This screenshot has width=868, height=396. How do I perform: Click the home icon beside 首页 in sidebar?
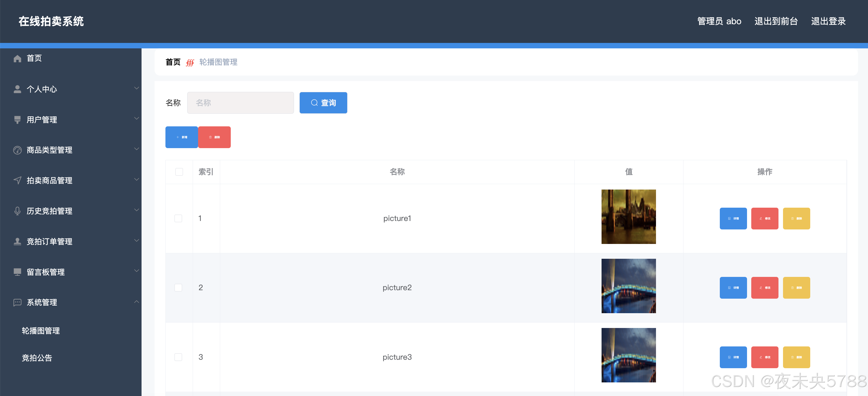[x=17, y=59]
